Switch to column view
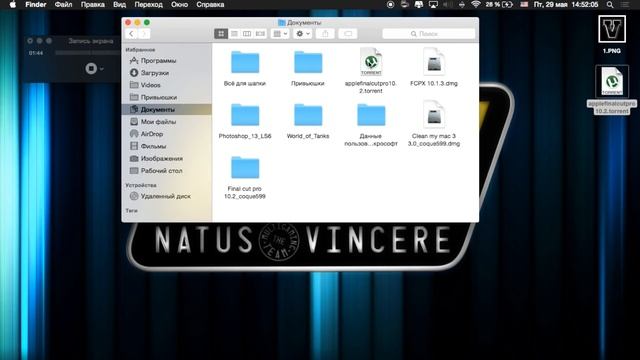The width and height of the screenshot is (640, 360). [247, 33]
